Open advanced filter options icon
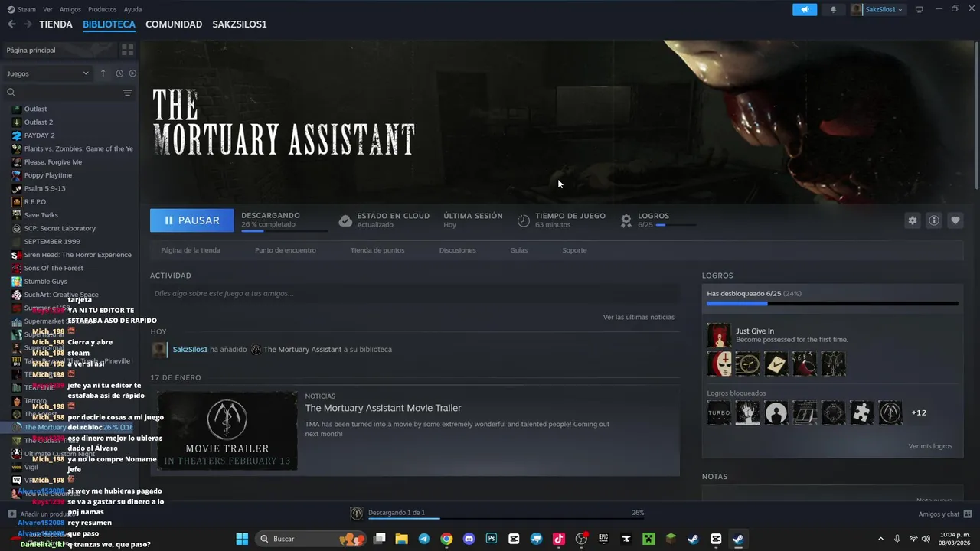The image size is (980, 551). pos(127,93)
